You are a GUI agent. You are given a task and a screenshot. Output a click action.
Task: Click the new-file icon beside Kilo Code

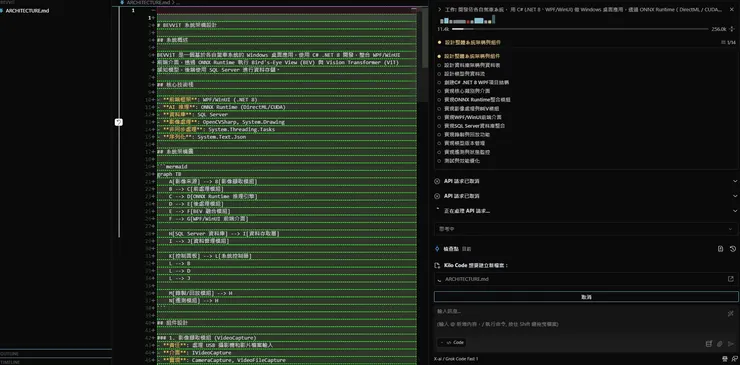[437, 265]
